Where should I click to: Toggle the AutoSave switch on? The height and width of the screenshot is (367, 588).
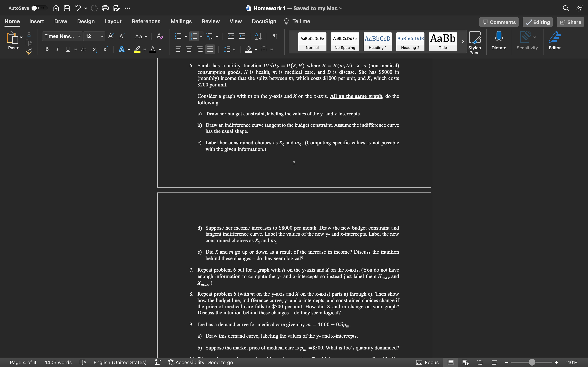click(x=38, y=8)
